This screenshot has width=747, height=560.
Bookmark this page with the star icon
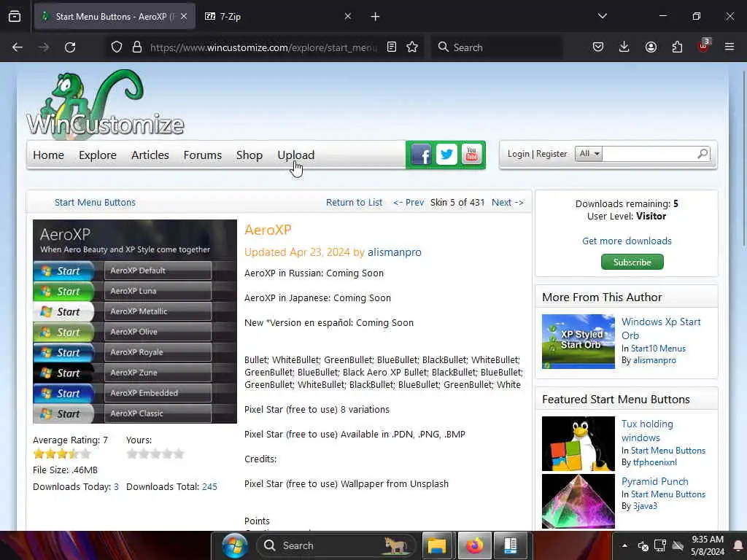pos(413,47)
